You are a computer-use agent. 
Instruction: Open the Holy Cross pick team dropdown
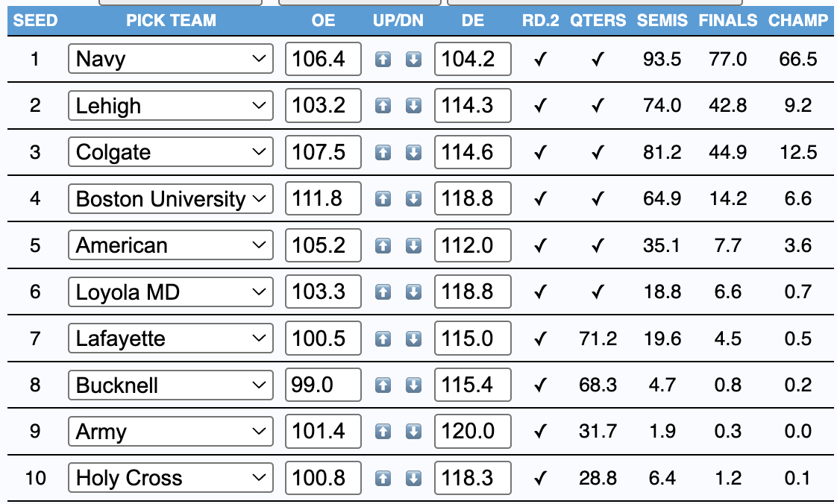170,478
